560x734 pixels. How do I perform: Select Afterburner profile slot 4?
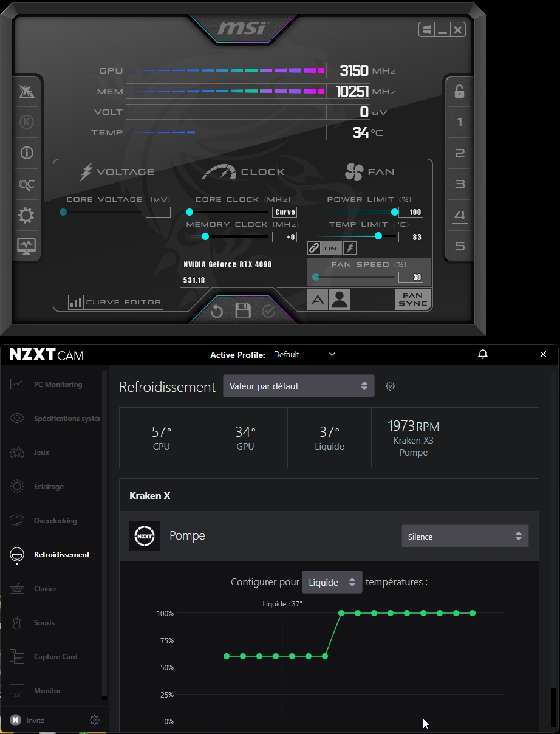click(x=460, y=215)
